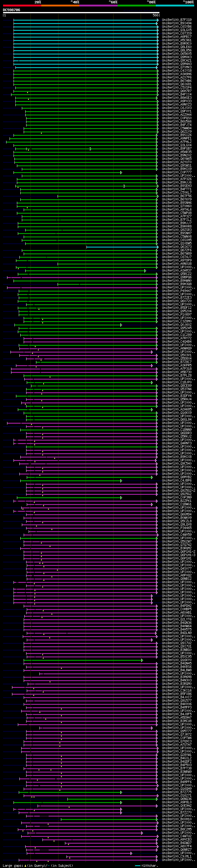Open hit UniRef100_C6SYB6
This screenshot has height=868, width=197.
click(x=177, y=27)
